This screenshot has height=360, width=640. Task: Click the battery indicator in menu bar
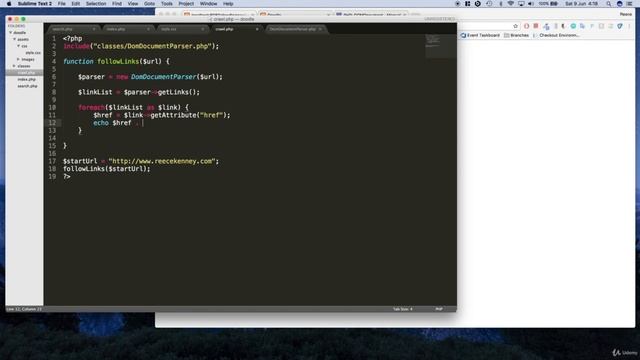point(548,4)
